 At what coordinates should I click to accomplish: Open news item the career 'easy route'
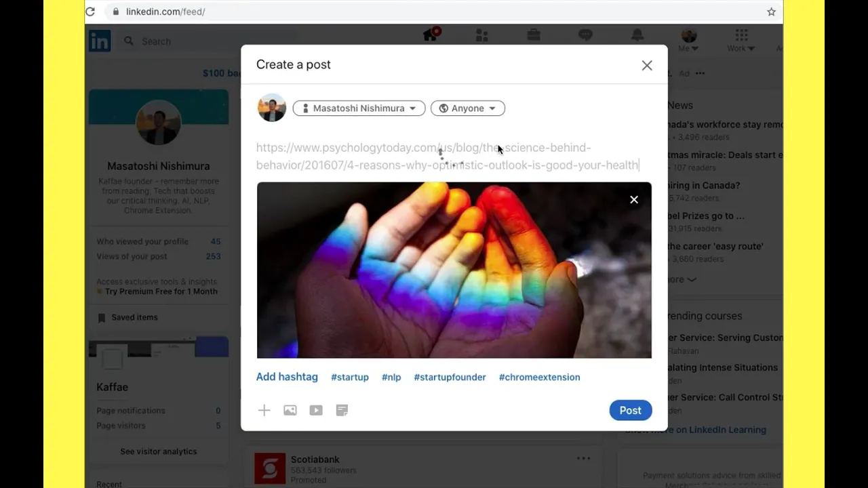point(715,246)
